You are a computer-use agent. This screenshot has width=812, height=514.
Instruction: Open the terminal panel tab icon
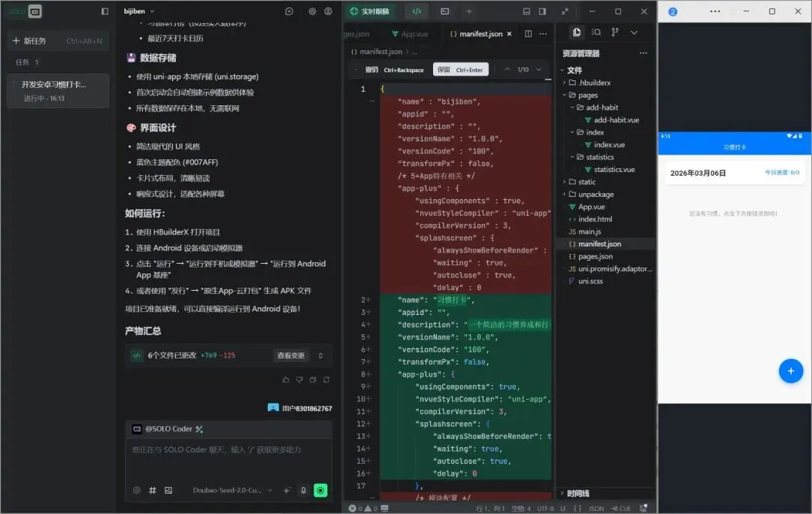[445, 11]
